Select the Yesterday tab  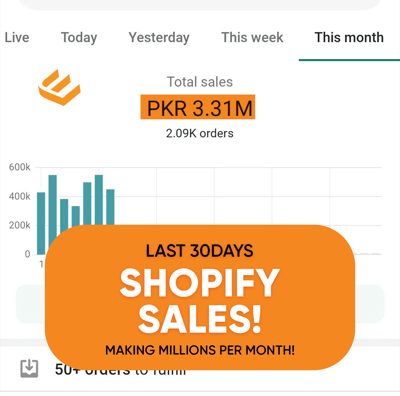pyautogui.click(x=159, y=38)
